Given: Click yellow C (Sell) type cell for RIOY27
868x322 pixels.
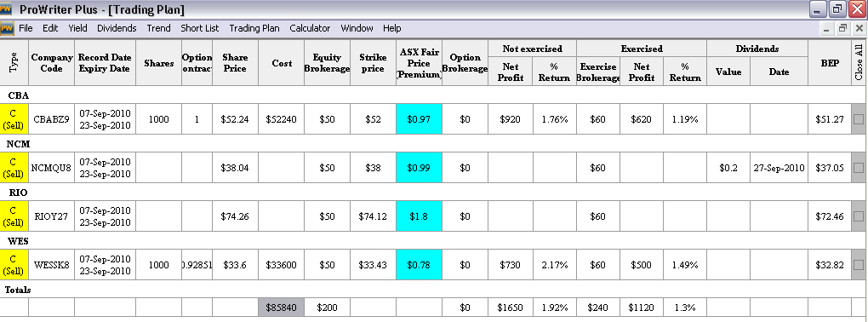Looking at the screenshot, I should 14,216.
